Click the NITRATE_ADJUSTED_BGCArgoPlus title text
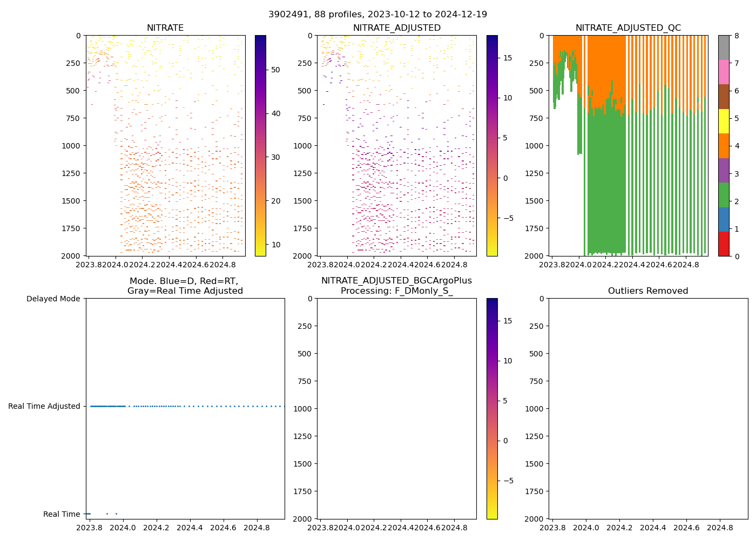 tap(396, 281)
